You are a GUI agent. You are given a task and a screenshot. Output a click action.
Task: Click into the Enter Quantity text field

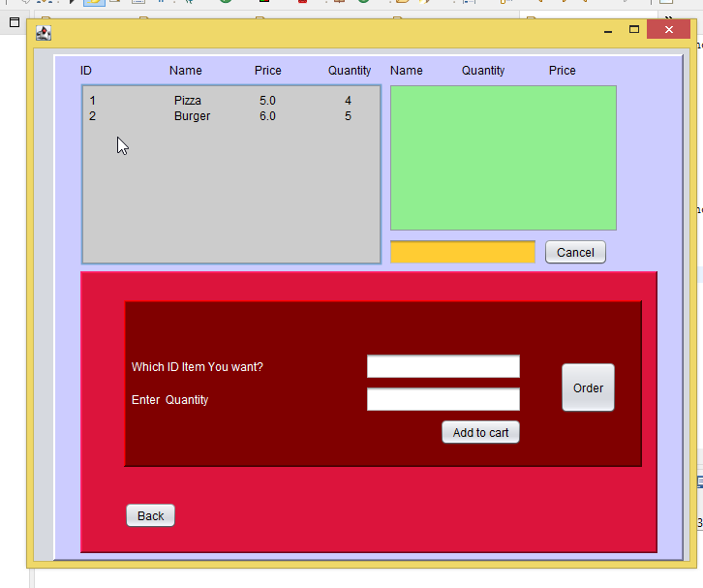pos(443,399)
